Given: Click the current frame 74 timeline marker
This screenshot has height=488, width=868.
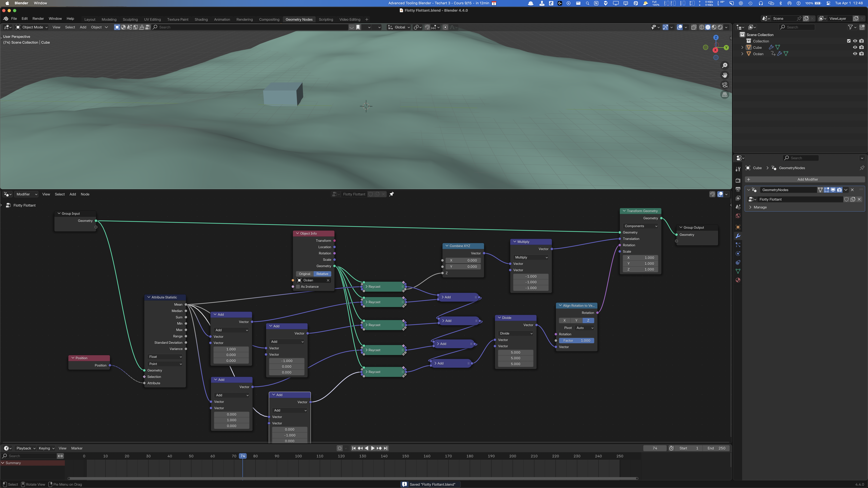Looking at the screenshot, I should click(243, 456).
